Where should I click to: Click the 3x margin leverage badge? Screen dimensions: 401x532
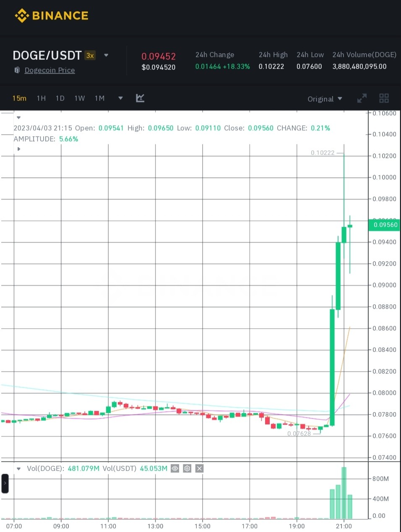coord(90,55)
